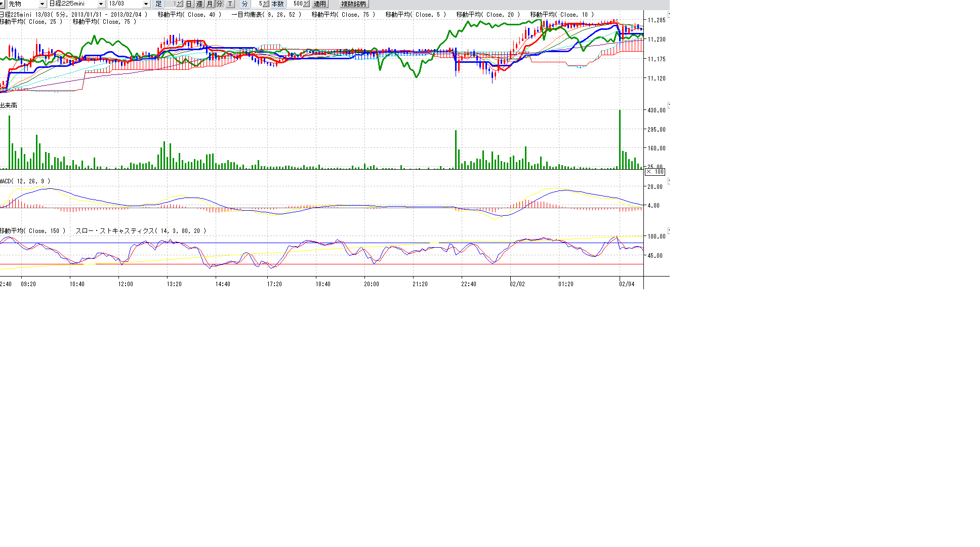Expand the 日経225mini symbol dropdown
Image resolution: width=980 pixels, height=547 pixels.
pyautogui.click(x=101, y=4)
